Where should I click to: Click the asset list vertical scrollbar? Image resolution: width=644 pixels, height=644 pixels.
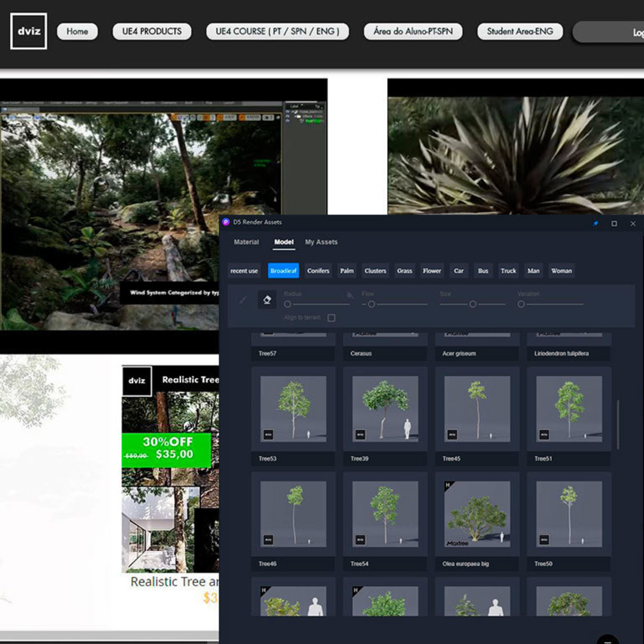(x=618, y=424)
